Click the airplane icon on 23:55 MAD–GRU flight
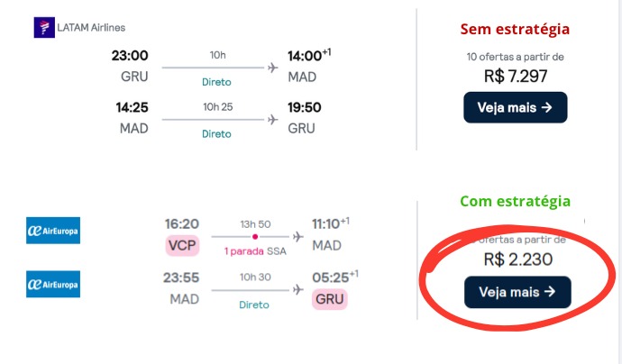Image resolution: width=622 pixels, height=364 pixels. 297,290
